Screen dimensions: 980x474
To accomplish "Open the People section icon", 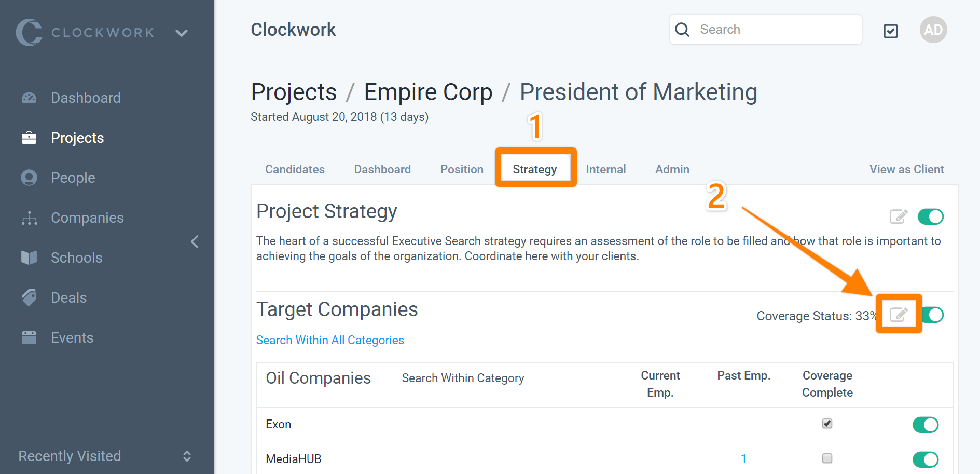I will coord(29,177).
